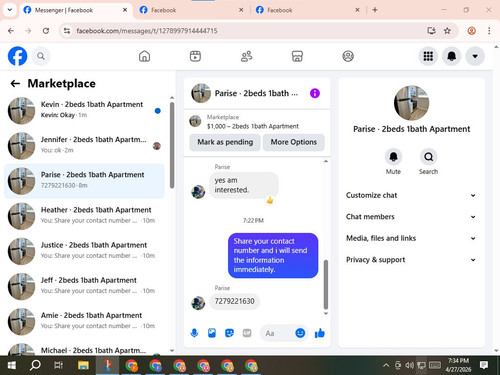Open Michael's apartment conversation
The image size is (500, 375).
tap(84, 349)
